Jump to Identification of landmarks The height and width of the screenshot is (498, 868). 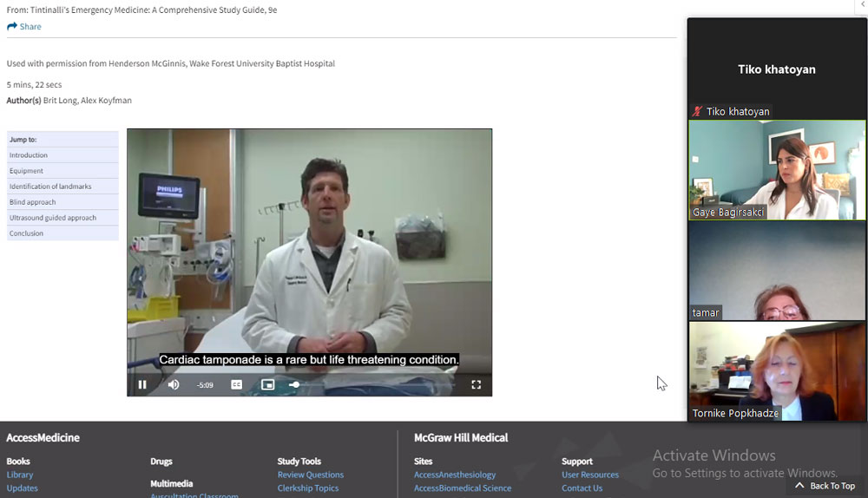coord(50,187)
